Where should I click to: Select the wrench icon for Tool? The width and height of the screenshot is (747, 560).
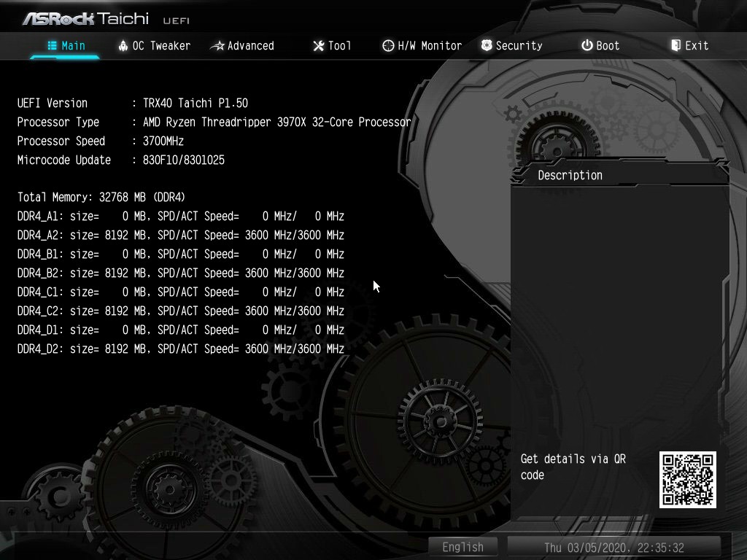click(318, 46)
